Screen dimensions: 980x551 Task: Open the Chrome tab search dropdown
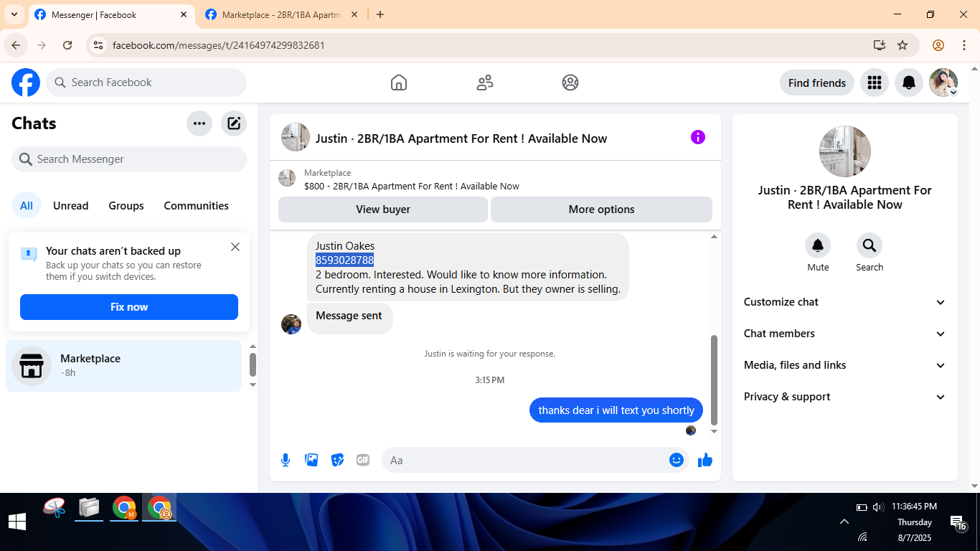click(x=14, y=14)
